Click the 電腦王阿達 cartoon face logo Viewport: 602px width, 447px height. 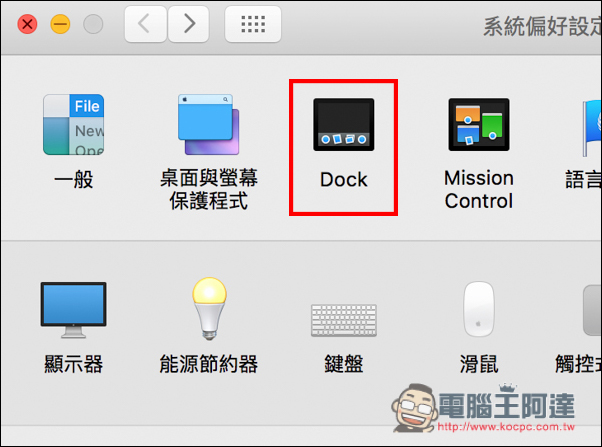pos(415,407)
